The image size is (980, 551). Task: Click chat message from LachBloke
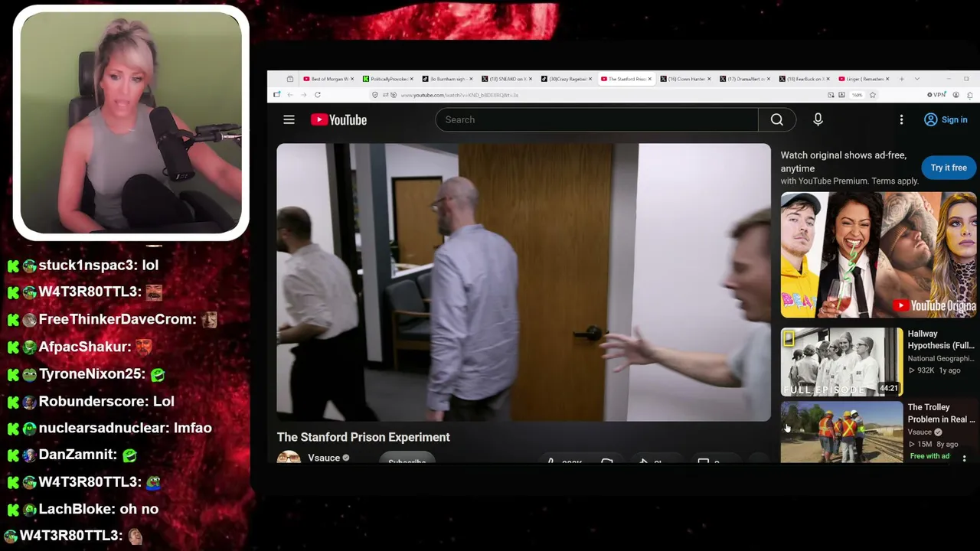tap(99, 509)
